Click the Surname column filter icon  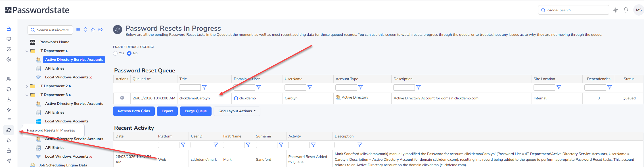point(281,145)
